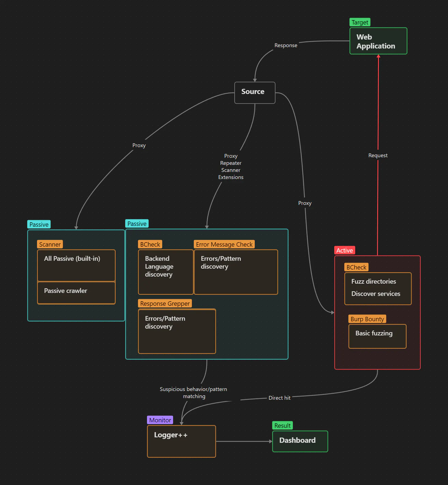
Task: Click the BCheck tag in Active group
Action: [356, 267]
